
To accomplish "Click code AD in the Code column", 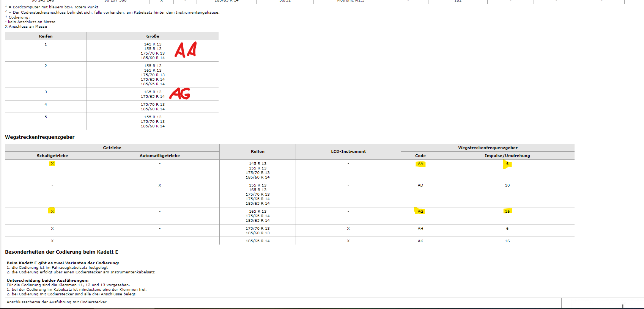I will [420, 185].
